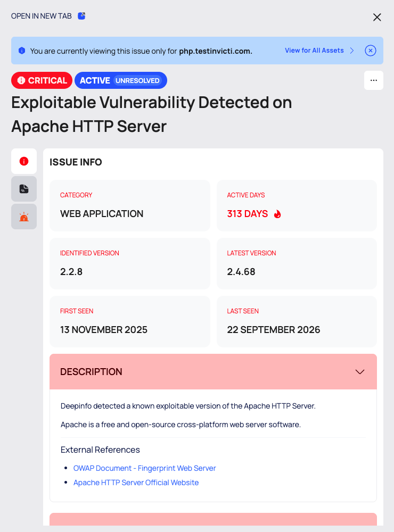Image resolution: width=394 pixels, height=532 pixels.
Task: Click View for All Assets link
Action: point(314,51)
